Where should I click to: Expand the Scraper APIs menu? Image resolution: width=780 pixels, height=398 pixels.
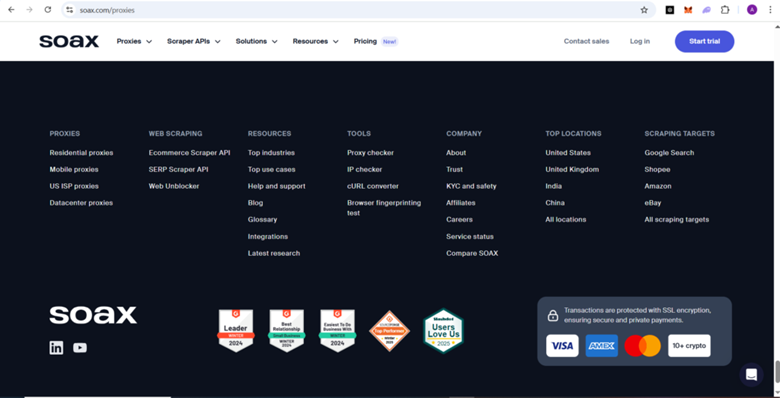194,41
